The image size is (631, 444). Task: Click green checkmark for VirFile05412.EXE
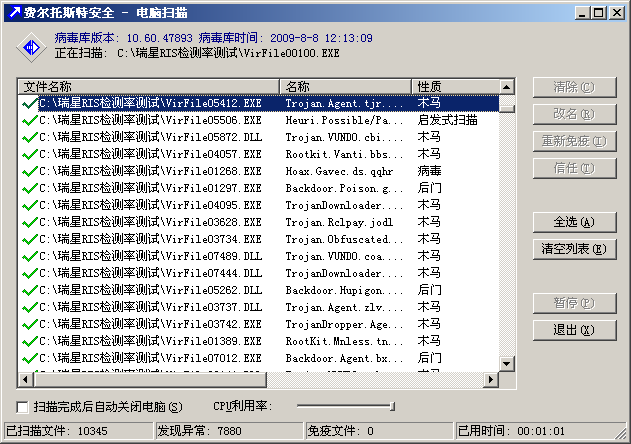click(x=30, y=103)
